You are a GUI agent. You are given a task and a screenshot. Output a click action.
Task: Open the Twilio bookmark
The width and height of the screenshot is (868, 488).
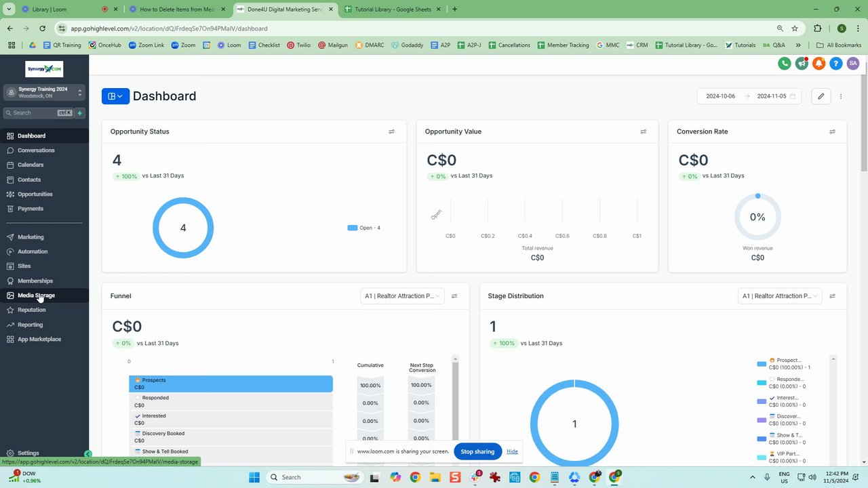[x=298, y=45]
